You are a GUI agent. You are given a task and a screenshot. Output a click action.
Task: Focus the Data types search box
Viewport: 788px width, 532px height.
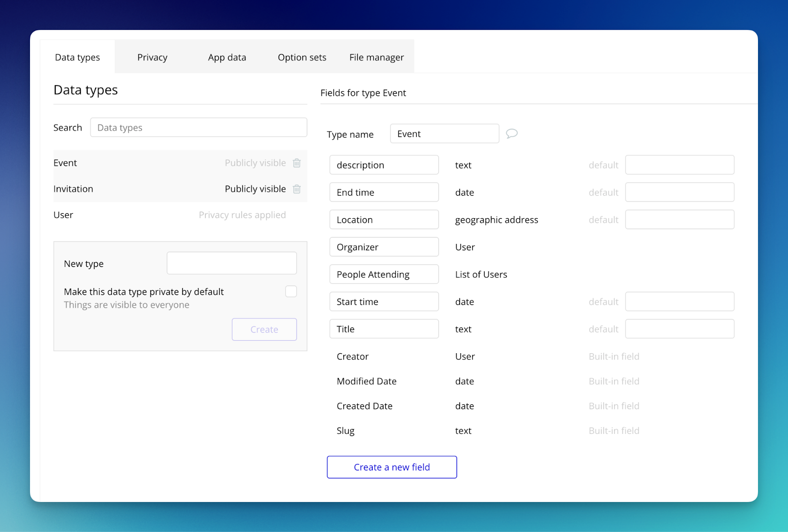coord(198,128)
